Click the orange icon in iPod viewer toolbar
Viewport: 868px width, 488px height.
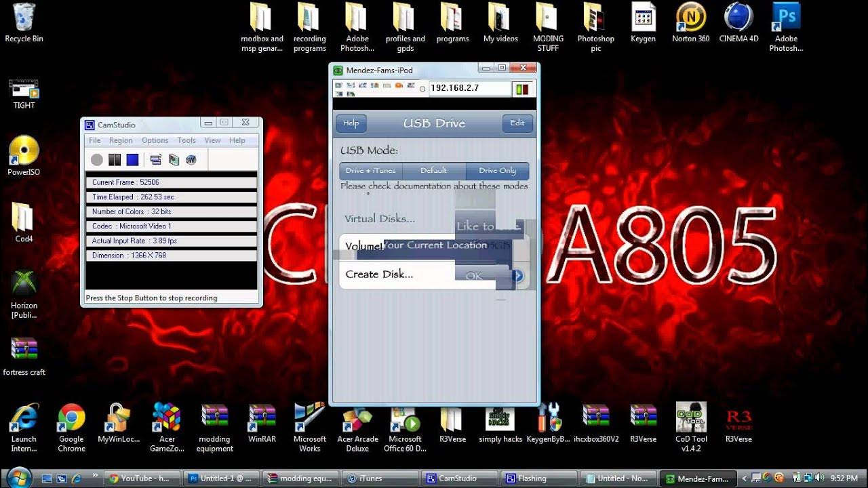399,85
